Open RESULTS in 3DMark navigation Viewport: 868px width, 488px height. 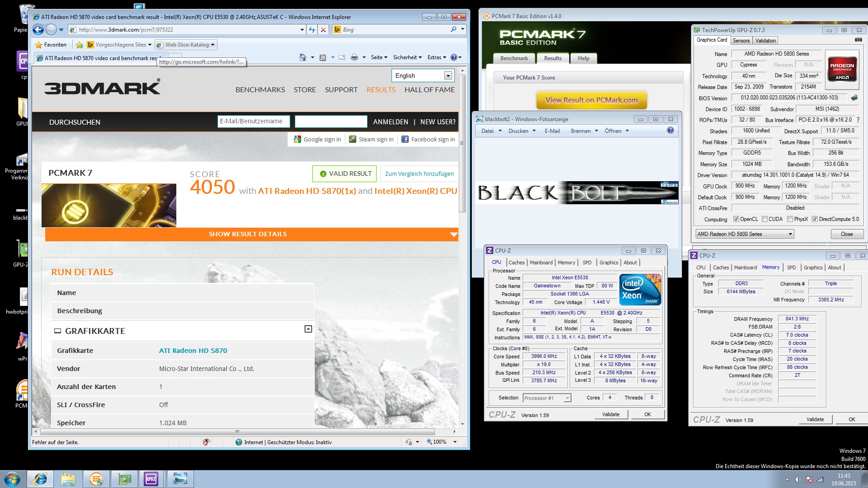(x=381, y=89)
